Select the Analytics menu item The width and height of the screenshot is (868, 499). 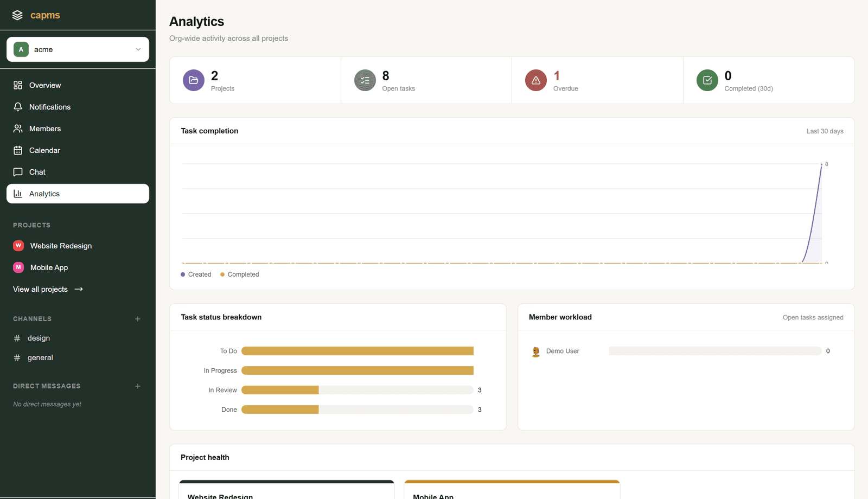pos(78,194)
